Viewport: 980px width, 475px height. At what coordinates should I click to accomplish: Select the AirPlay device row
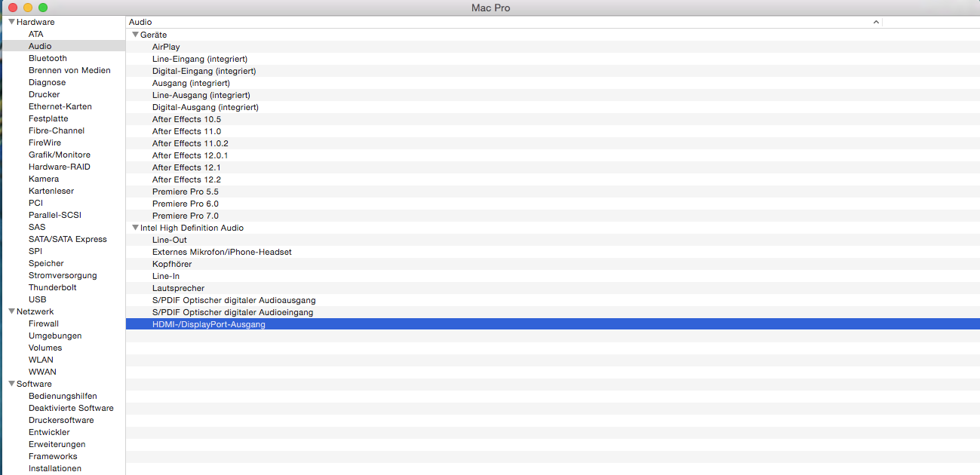point(552,47)
